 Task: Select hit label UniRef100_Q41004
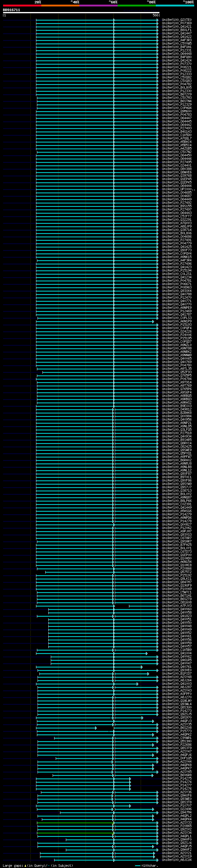[x=177, y=653]
